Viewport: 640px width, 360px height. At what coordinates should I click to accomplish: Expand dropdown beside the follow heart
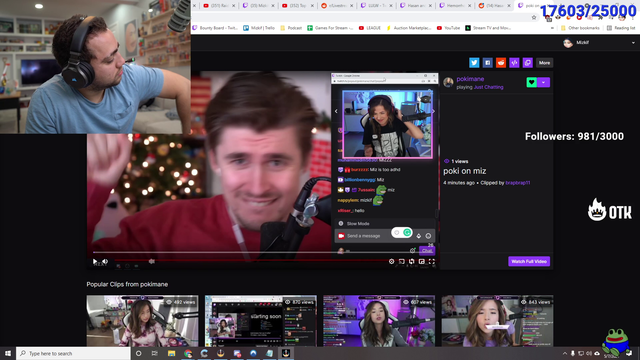pyautogui.click(x=544, y=82)
